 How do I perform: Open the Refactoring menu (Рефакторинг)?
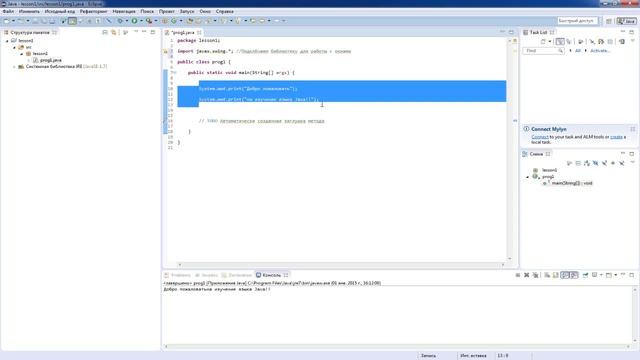coord(93,11)
